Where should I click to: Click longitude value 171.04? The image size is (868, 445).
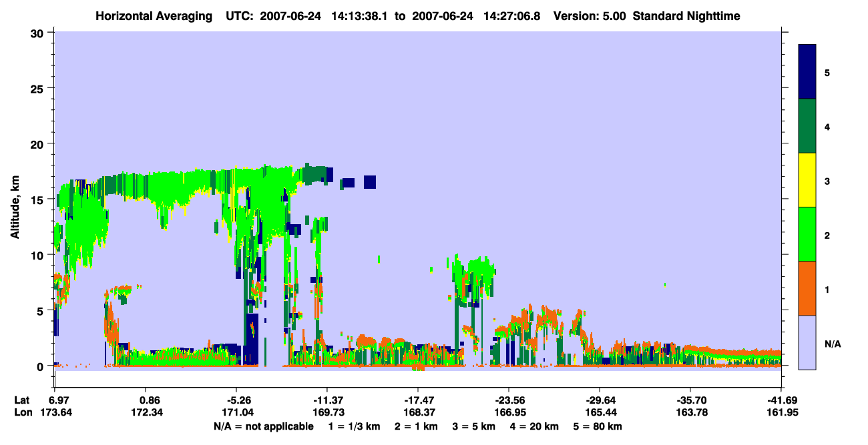(x=238, y=412)
